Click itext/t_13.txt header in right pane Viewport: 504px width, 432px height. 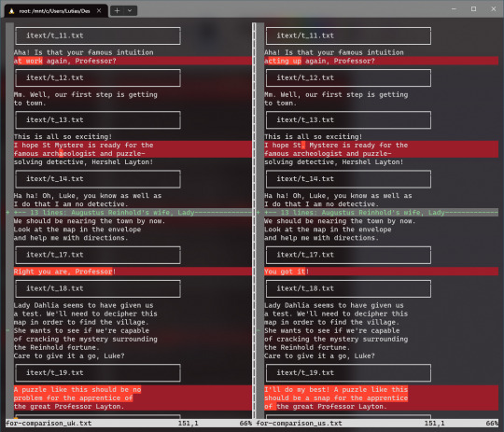coord(348,119)
